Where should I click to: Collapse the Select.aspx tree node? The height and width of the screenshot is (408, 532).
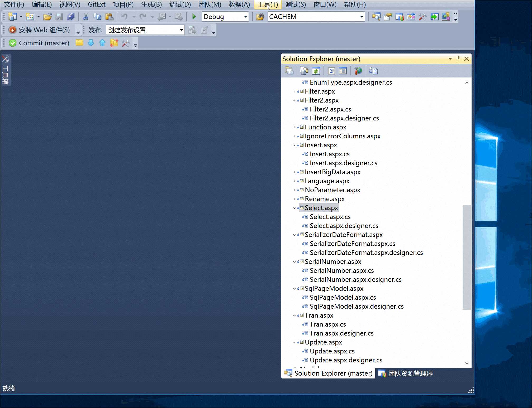(294, 208)
